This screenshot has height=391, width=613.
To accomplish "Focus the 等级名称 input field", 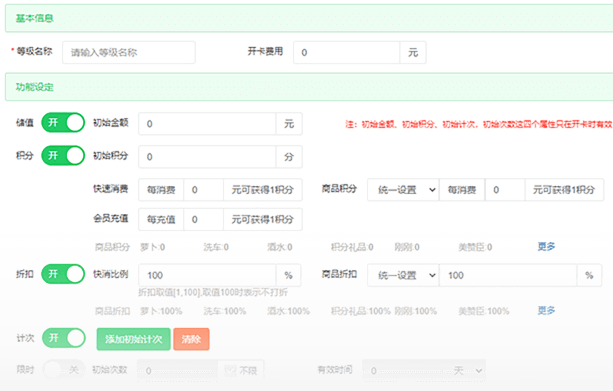I will [x=129, y=52].
